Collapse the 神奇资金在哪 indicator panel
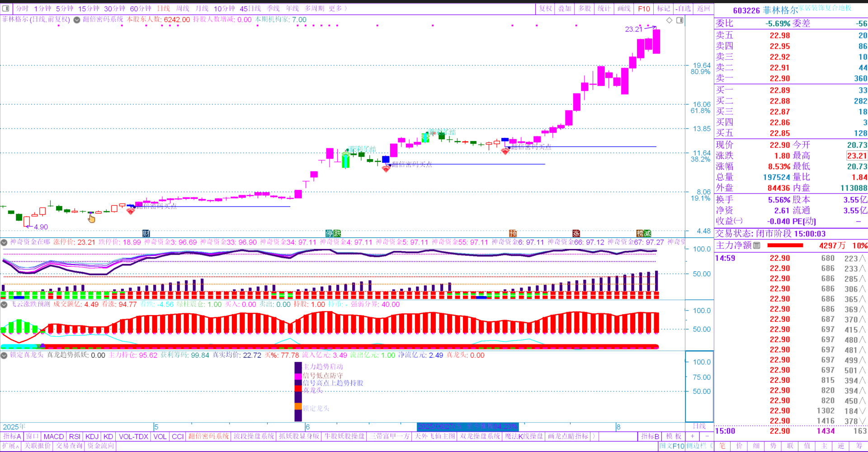 pos(4,242)
